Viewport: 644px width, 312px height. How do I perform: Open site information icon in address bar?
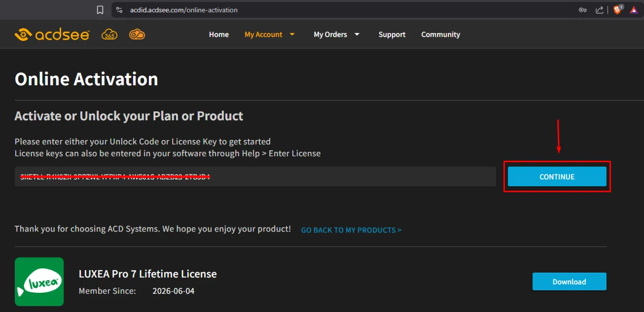click(119, 10)
